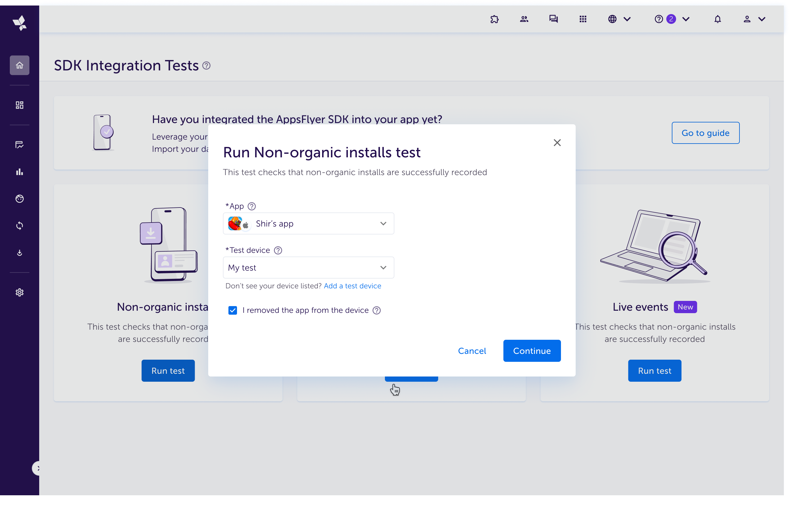Click the help icon next to Test device
790x532 pixels.
278,250
